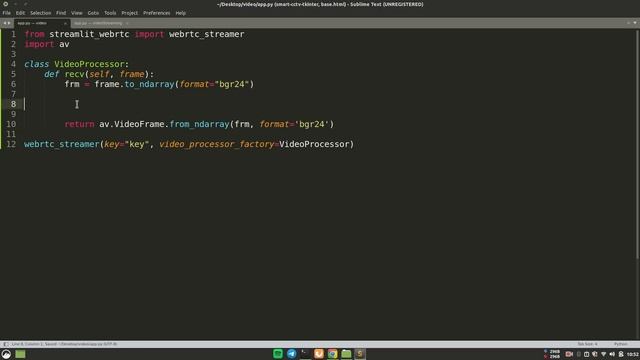
Task: Open the View menu
Action: [x=77, y=13]
